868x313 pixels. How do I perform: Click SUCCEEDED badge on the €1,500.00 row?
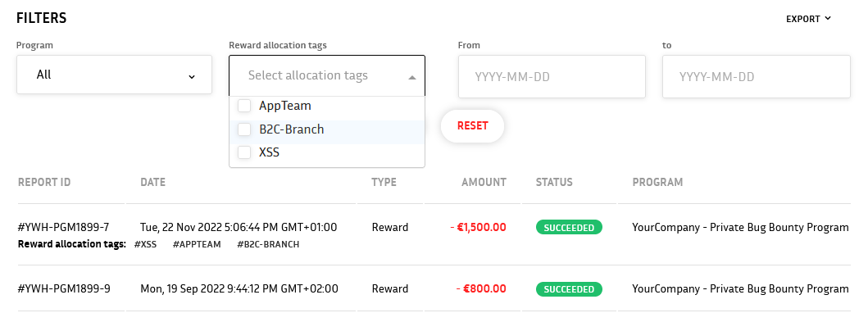569,227
